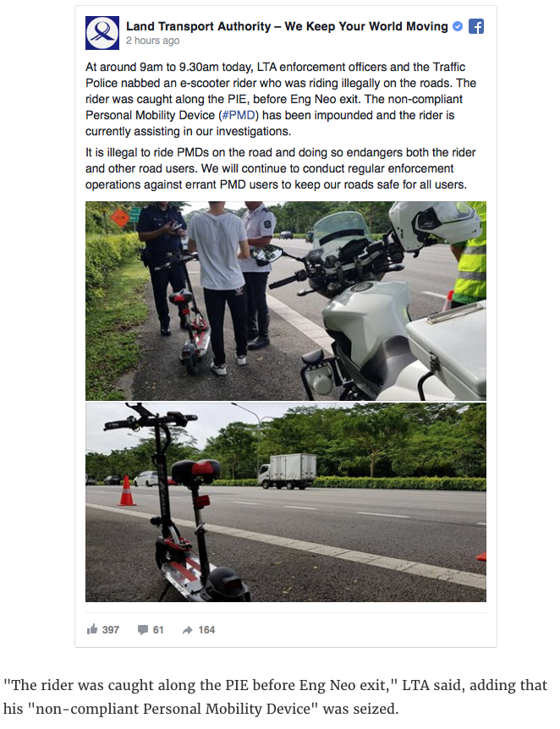The width and height of the screenshot is (560, 729).
Task: Click the orange traffic cone in the bottom photo
Action: (127, 491)
